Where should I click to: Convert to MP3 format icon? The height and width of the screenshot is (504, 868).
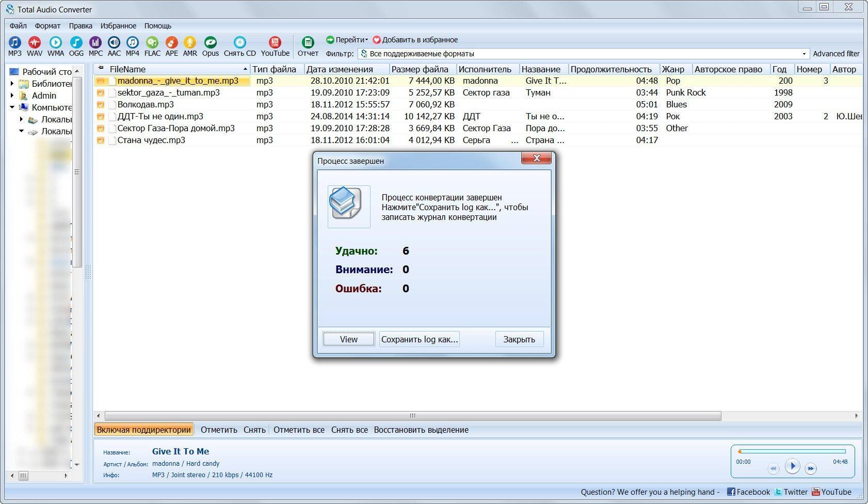pos(15,46)
